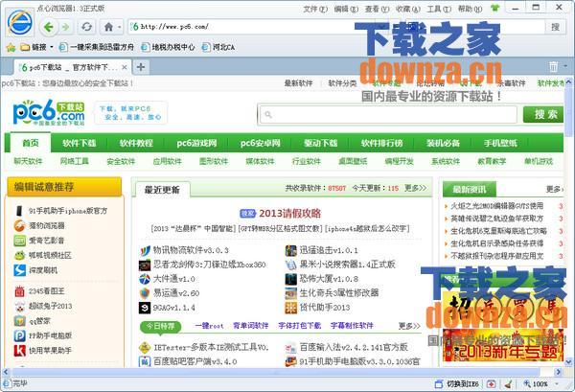This screenshot has height=392, width=575.
Task: Open the 软件排行榜 navigation tab
Action: coord(381,143)
